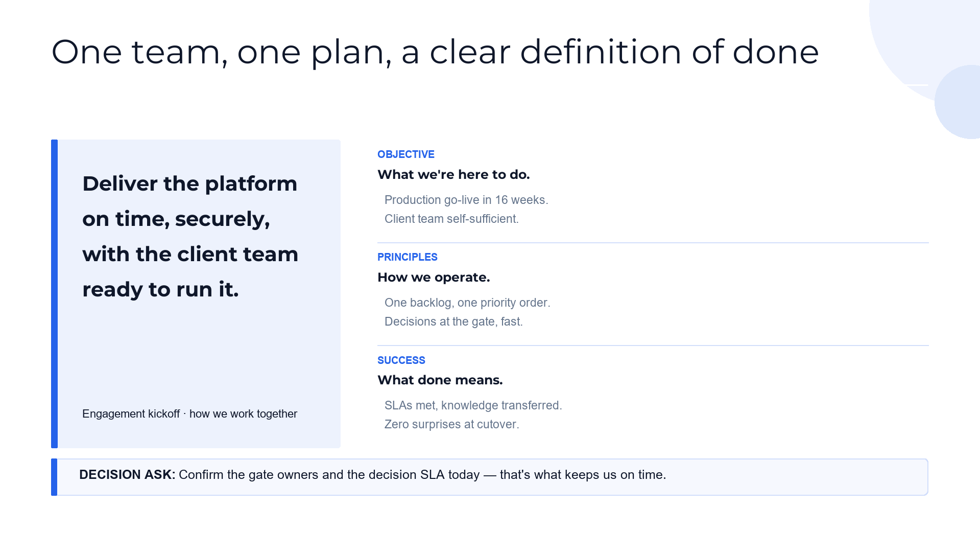The width and height of the screenshot is (980, 552).
Task: Click the 'DECISION ASK:' bold label
Action: [127, 475]
